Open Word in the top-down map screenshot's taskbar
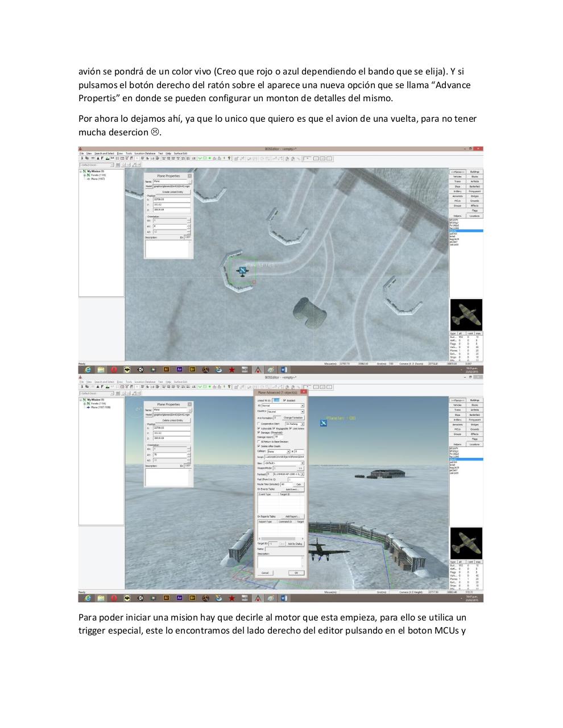The width and height of the screenshot is (563, 728). tap(284, 370)
